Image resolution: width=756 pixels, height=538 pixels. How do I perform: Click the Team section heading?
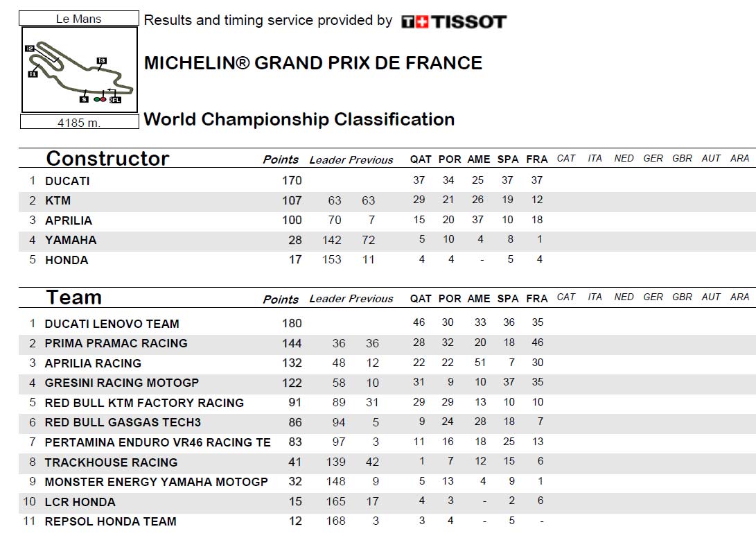(x=73, y=297)
